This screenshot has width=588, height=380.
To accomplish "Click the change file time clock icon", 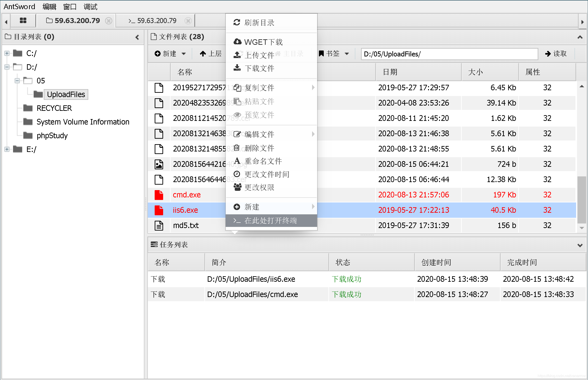I will pyautogui.click(x=237, y=174).
